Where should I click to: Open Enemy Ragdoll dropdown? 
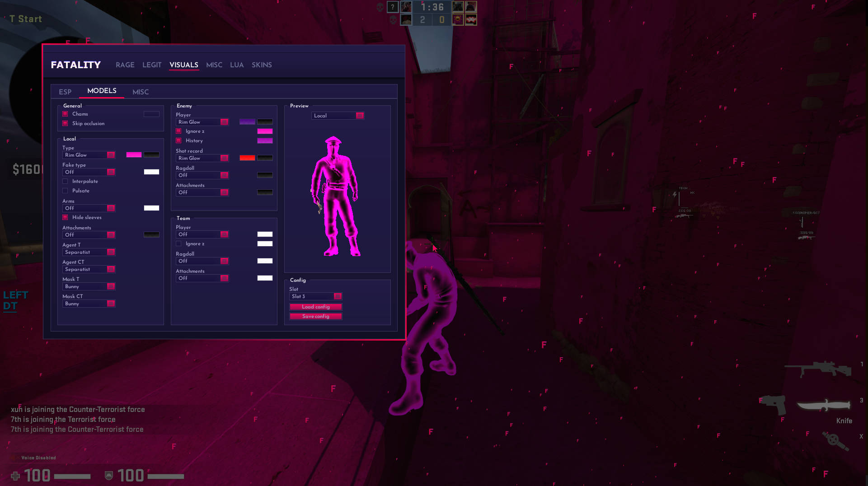202,175
